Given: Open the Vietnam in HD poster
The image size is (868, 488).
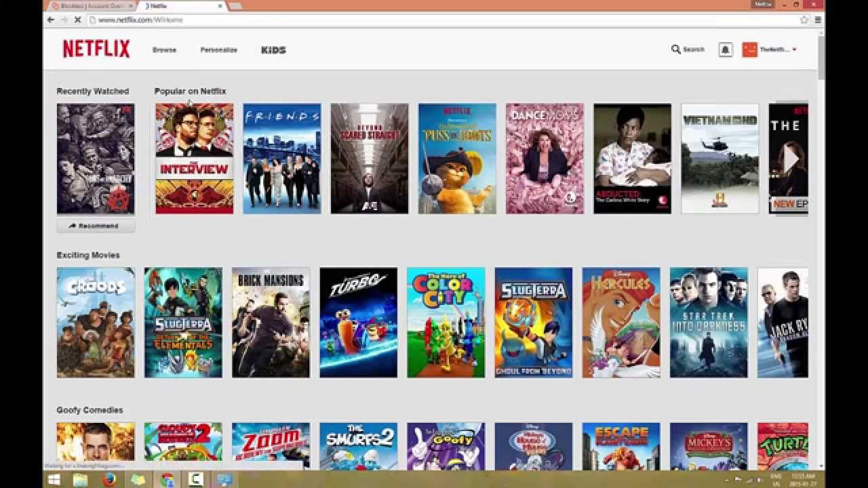Looking at the screenshot, I should pyautogui.click(x=719, y=159).
